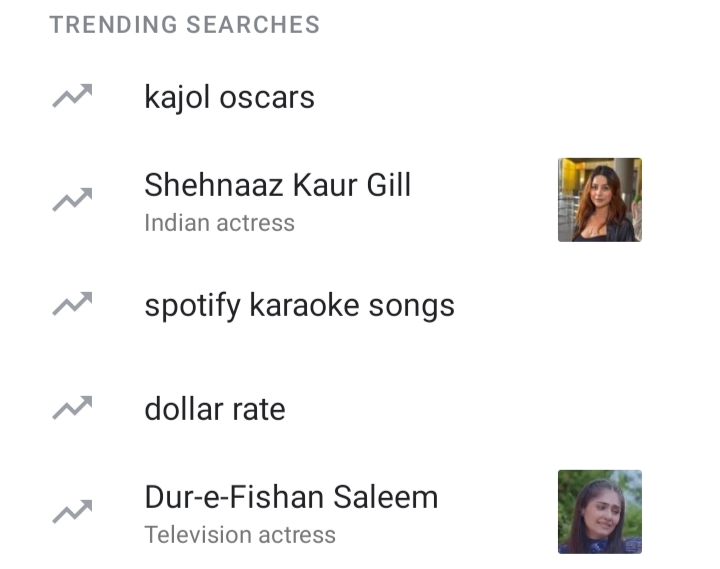Image resolution: width=720 pixels, height=569 pixels.
Task: Select the Dur-e-Fishan Saleem suggestion
Action: coord(291,497)
